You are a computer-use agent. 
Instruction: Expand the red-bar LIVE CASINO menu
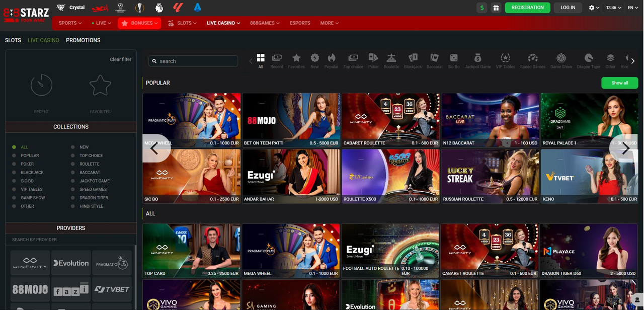pos(223,23)
